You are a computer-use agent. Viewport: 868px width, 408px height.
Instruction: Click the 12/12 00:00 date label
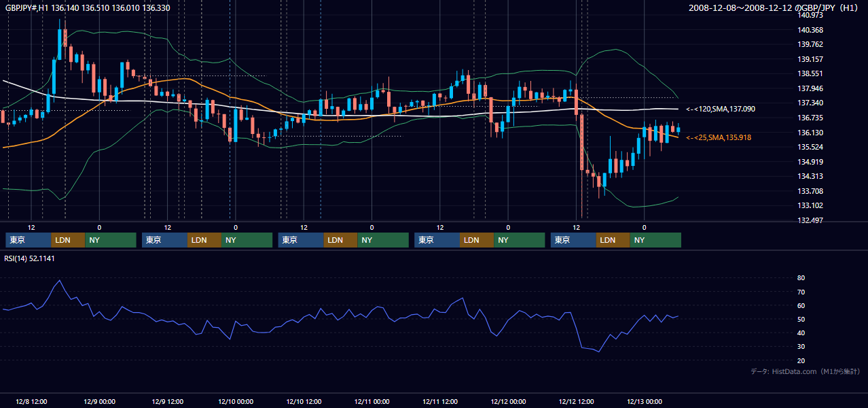(x=508, y=402)
